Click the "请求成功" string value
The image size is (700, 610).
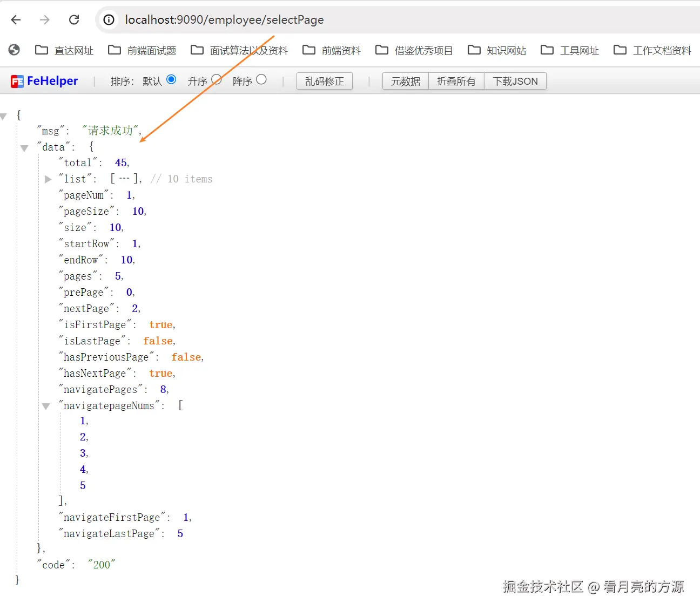pos(110,131)
